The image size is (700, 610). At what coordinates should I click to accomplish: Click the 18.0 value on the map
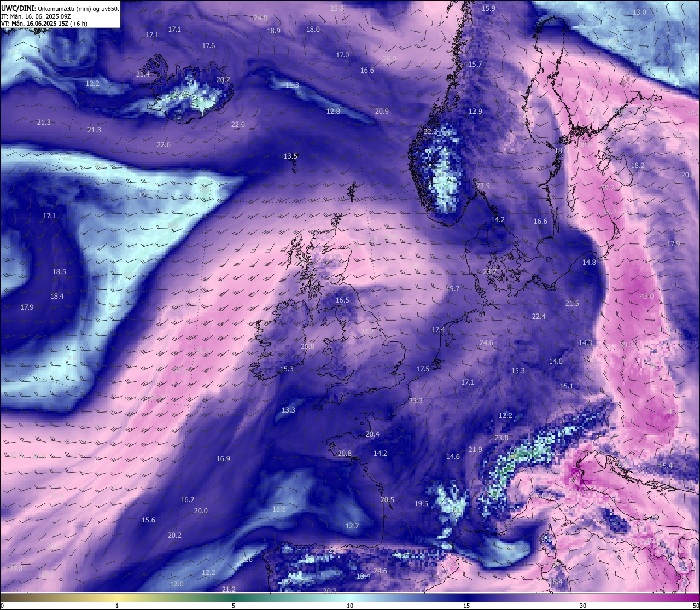313,29
